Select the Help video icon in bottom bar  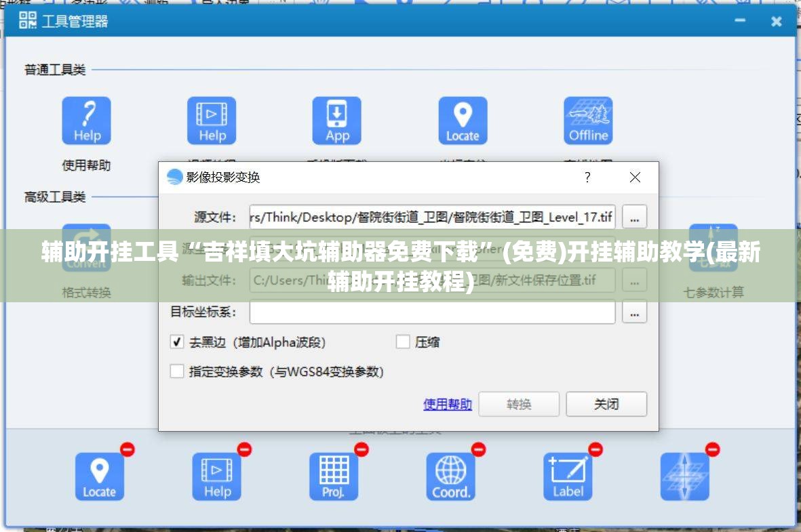(x=216, y=476)
